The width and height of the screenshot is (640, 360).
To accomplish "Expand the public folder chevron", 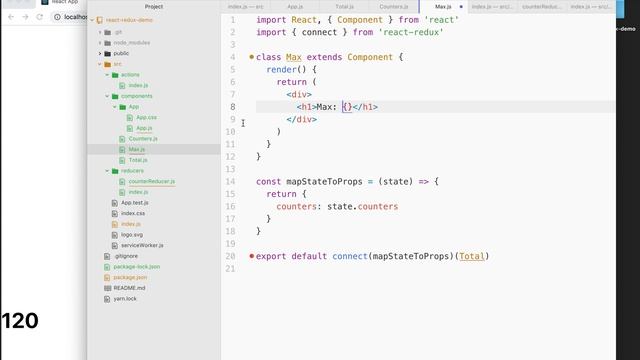I will coord(100,53).
